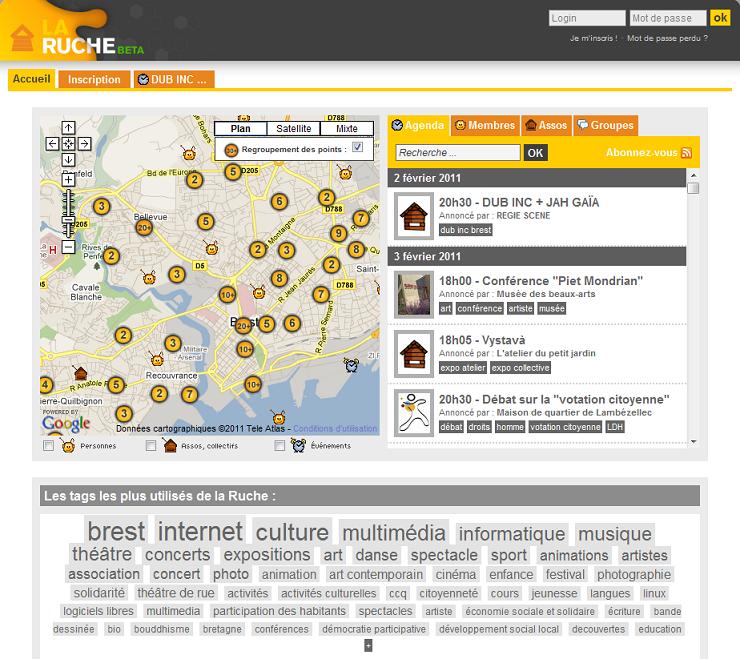Viewport: 740px width, 659px height.
Task: Switch map to Satellite view
Action: pos(294,128)
